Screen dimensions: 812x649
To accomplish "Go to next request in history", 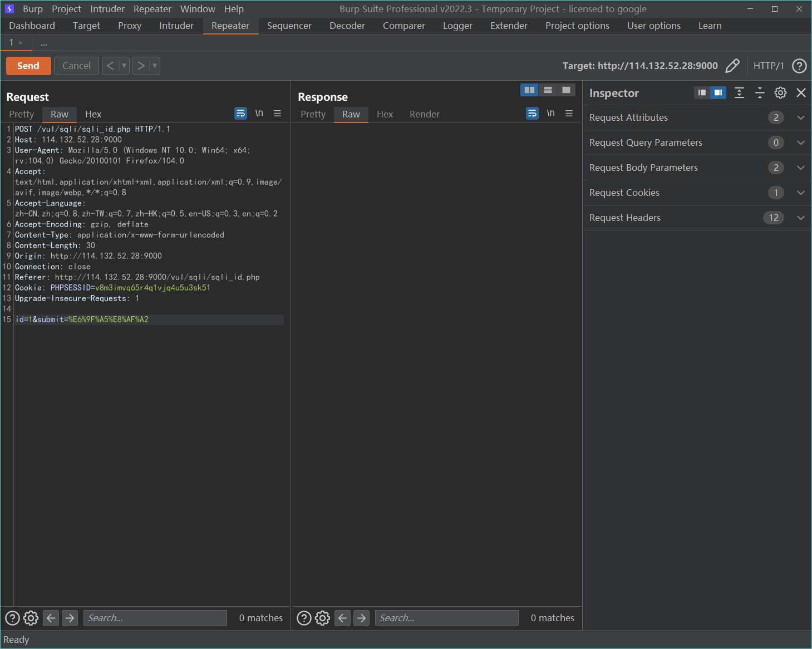I will click(x=141, y=66).
